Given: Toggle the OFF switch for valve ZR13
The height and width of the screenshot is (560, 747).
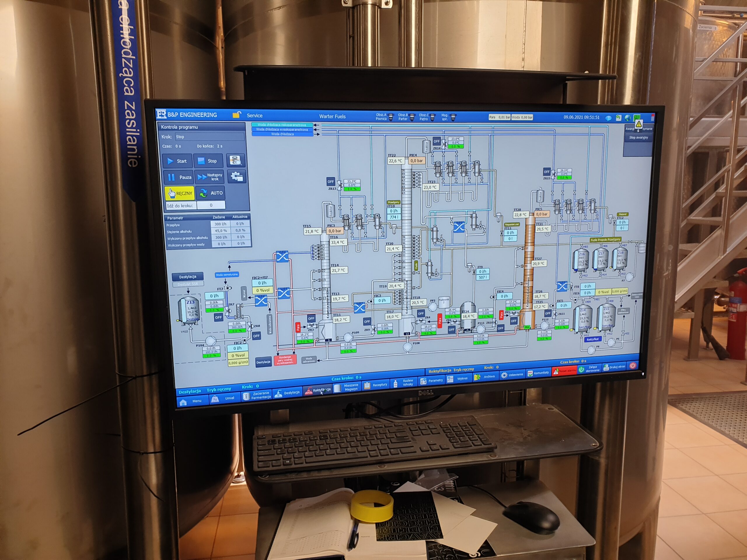Looking at the screenshot, I should pos(331,181).
